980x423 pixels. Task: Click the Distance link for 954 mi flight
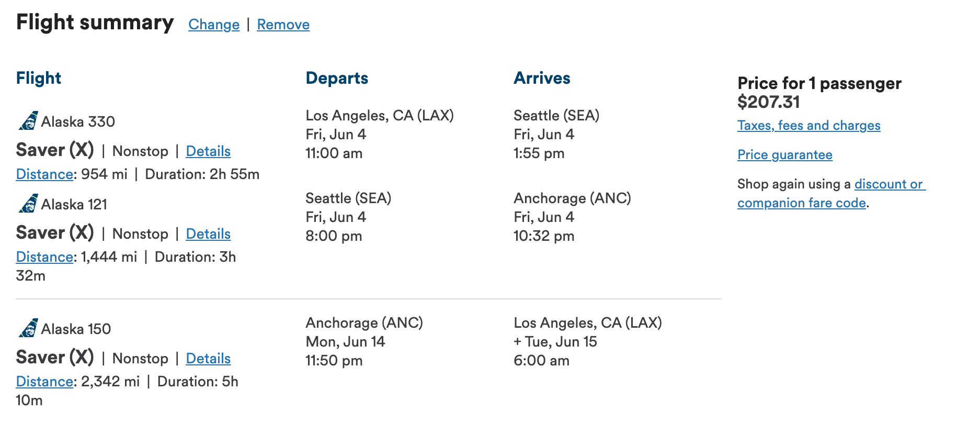point(44,174)
